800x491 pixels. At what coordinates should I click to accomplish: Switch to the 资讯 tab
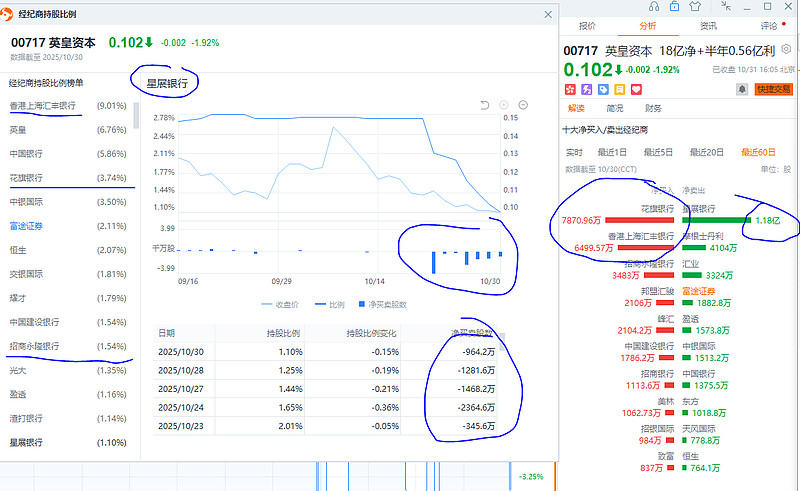pos(708,26)
